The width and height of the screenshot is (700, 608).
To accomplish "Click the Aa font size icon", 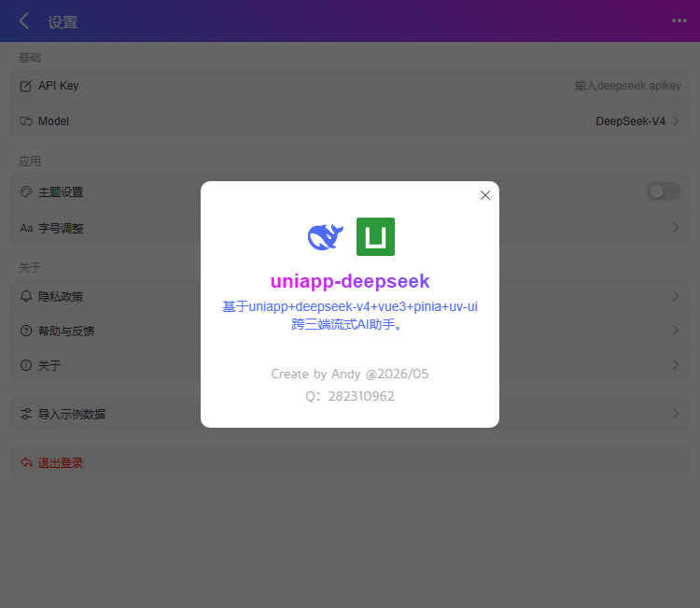I will 26,228.
